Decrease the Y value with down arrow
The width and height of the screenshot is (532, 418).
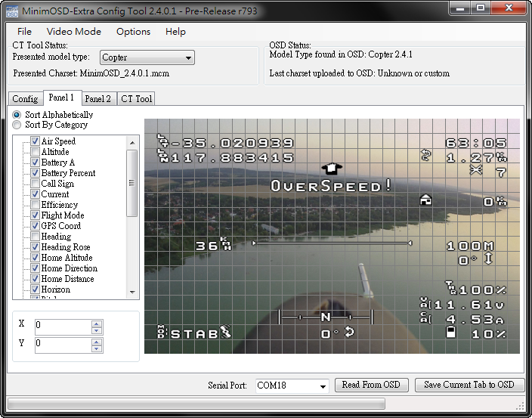pyautogui.click(x=97, y=348)
